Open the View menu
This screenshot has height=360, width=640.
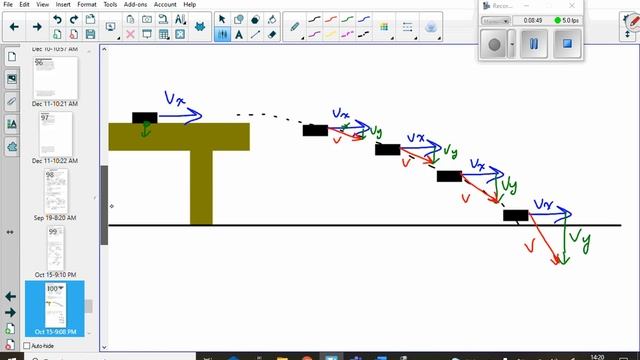(x=42, y=4)
